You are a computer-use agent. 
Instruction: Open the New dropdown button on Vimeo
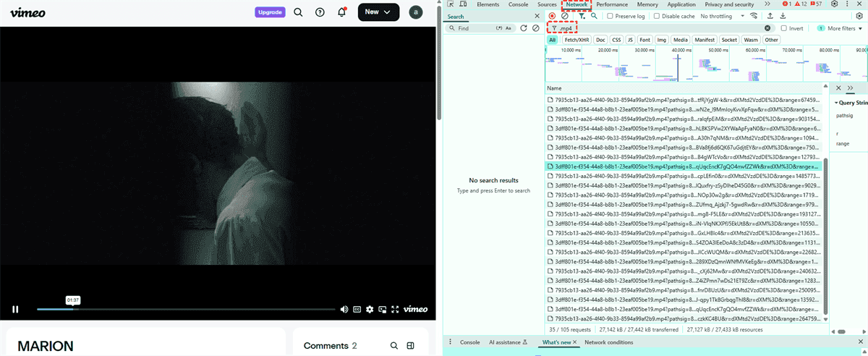378,12
